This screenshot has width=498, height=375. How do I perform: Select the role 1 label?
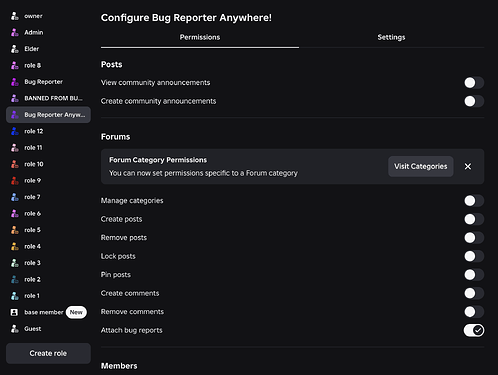(x=32, y=296)
